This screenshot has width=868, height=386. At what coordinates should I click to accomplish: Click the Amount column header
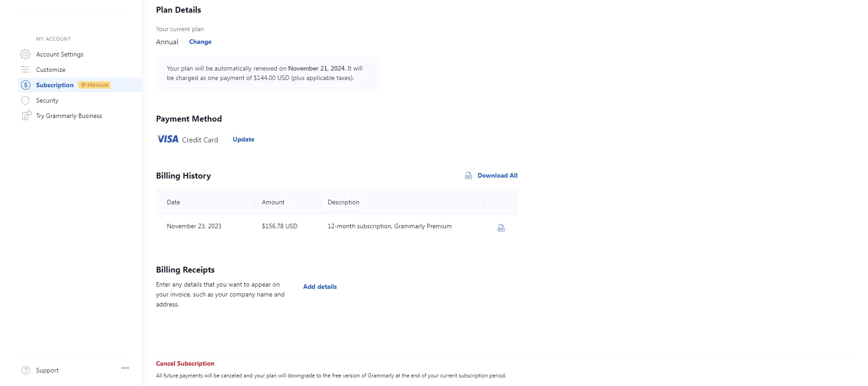coord(273,202)
